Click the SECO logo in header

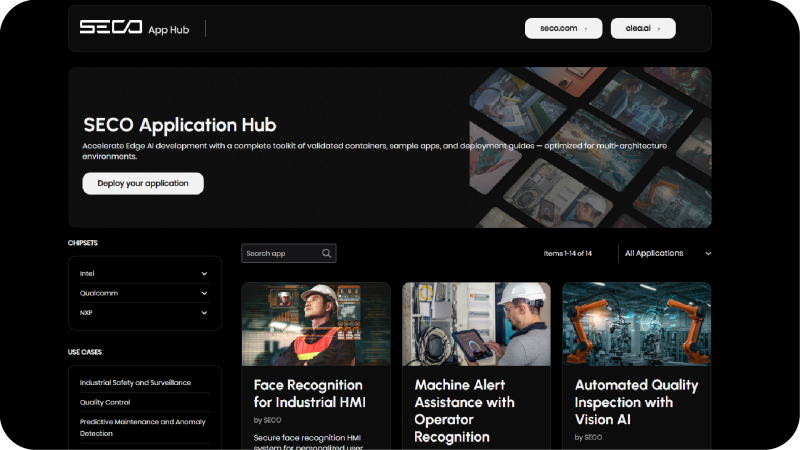click(x=111, y=27)
